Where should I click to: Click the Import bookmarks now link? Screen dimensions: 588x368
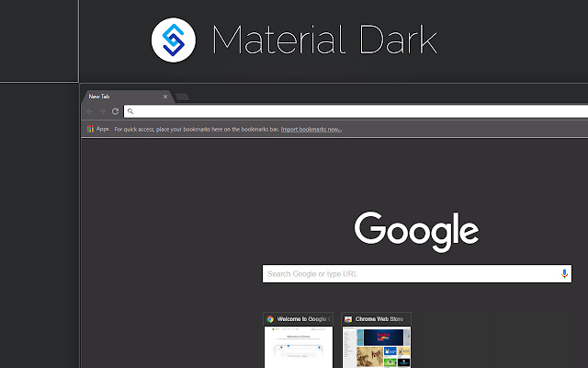point(311,129)
